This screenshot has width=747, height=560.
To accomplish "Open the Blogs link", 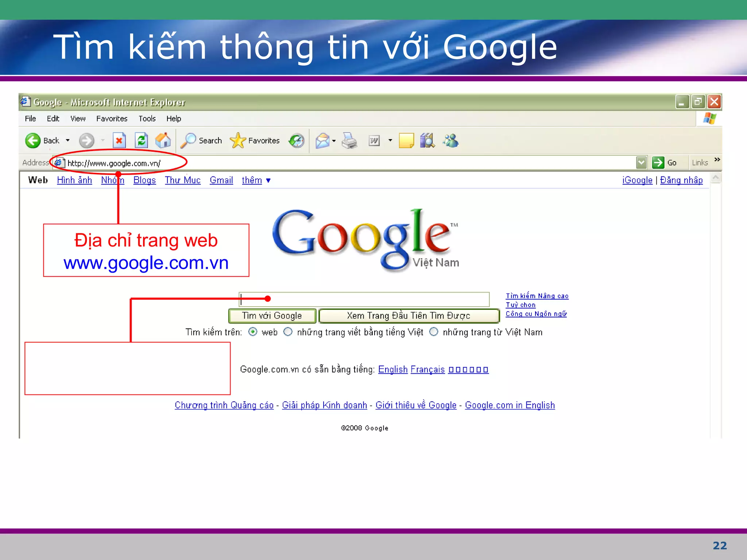I will (144, 180).
